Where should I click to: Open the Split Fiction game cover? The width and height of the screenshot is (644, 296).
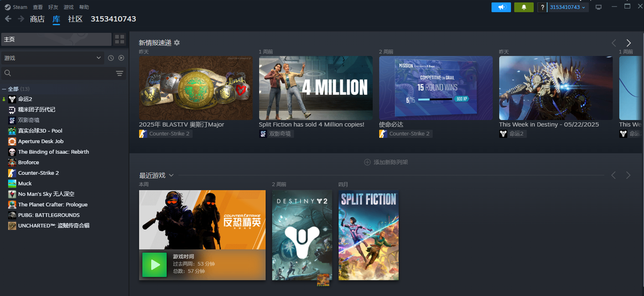click(369, 235)
